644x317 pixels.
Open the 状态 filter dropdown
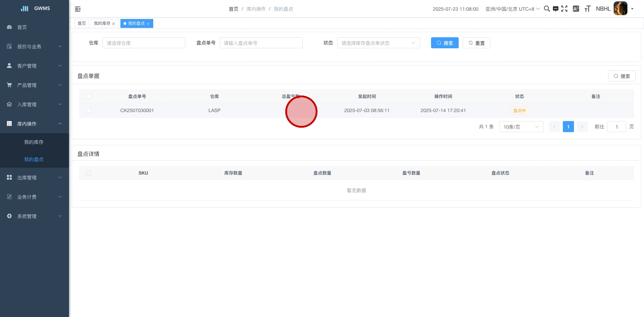pyautogui.click(x=378, y=43)
